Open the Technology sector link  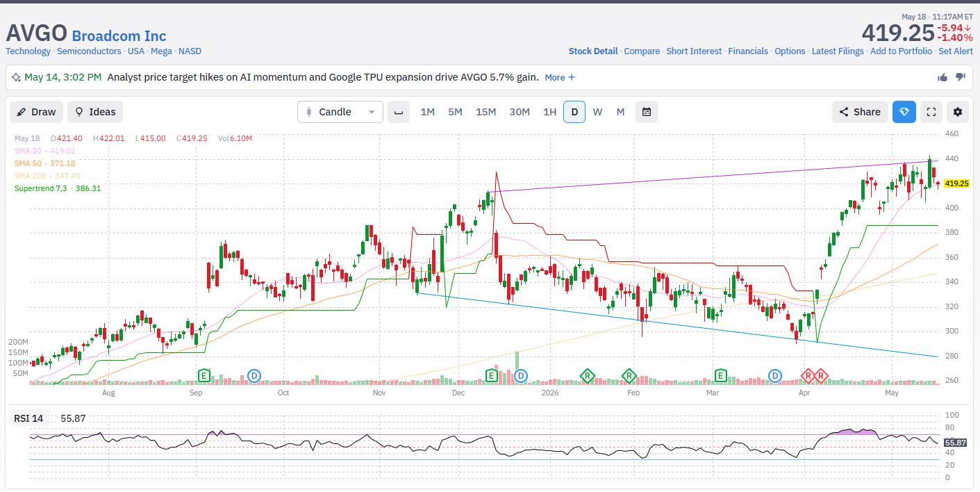(x=28, y=51)
